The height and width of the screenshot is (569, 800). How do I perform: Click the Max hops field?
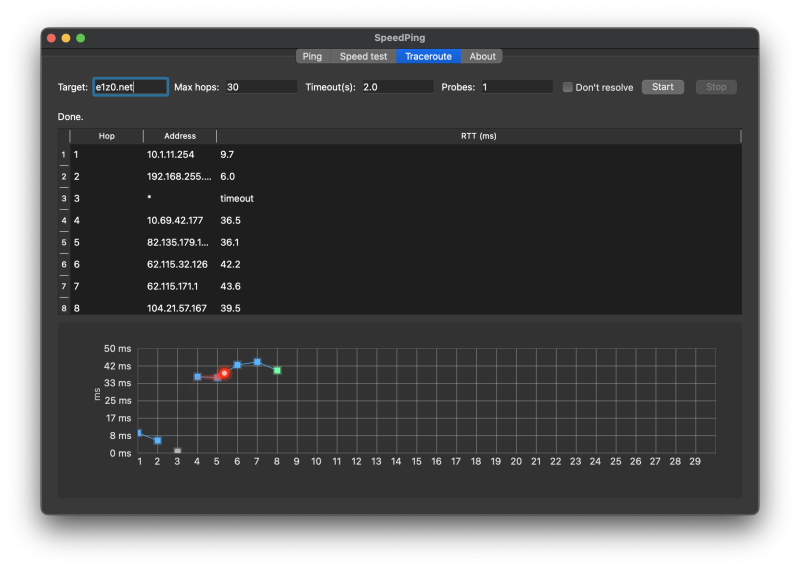tap(261, 87)
